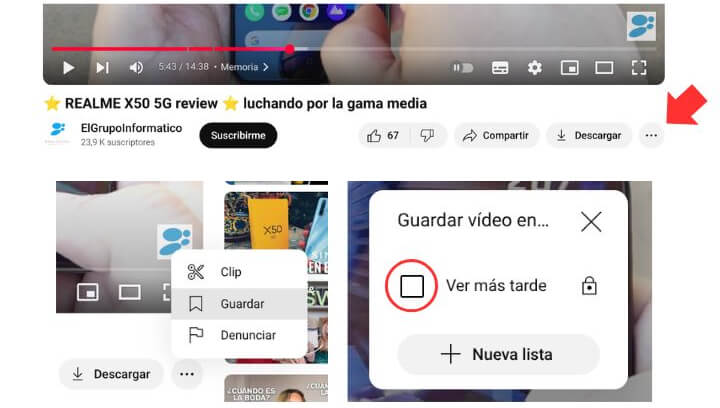This screenshot has height=408, width=720.
Task: Click the private lock icon next to Ver más tarde
Action: [x=589, y=286]
